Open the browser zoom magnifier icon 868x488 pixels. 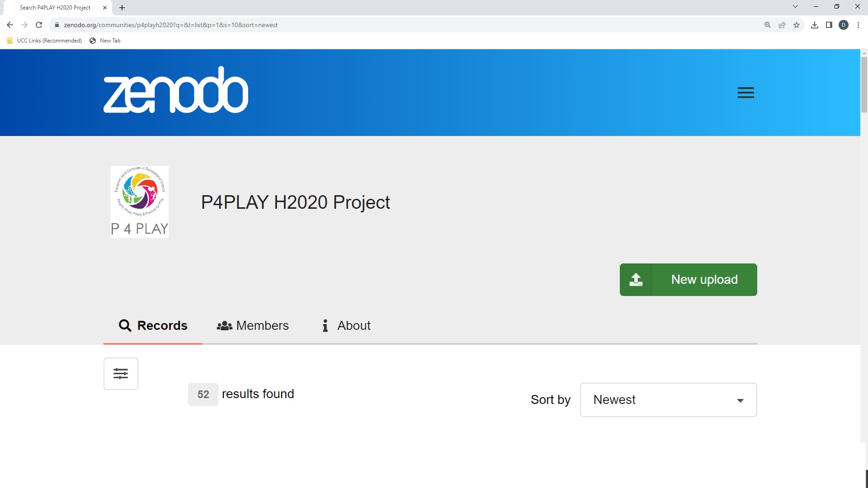[768, 25]
